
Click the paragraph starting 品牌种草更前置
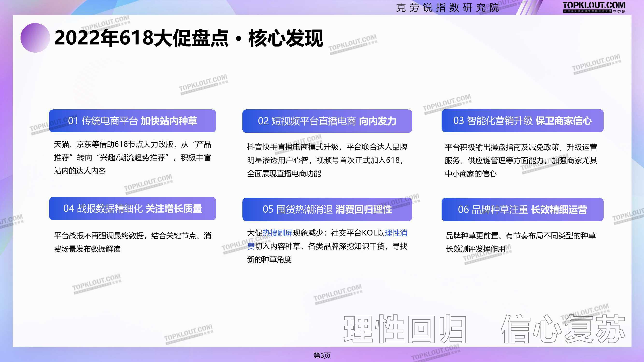[x=521, y=242]
